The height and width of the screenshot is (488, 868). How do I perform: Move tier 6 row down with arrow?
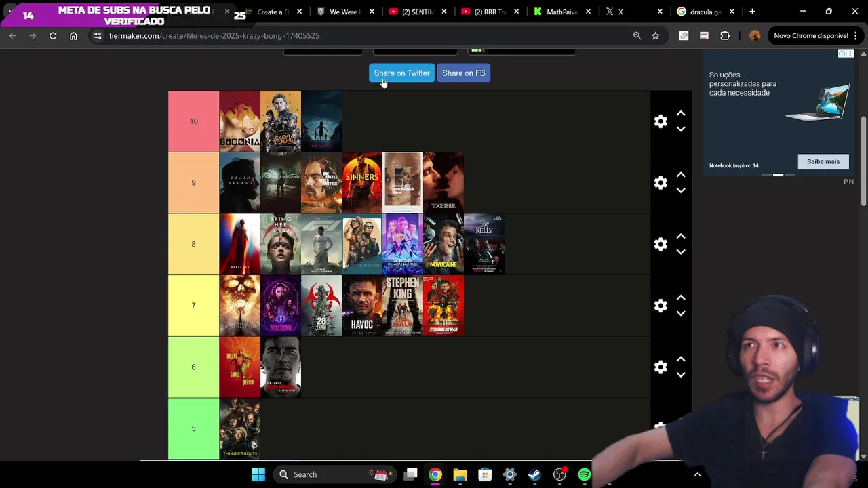point(681,375)
